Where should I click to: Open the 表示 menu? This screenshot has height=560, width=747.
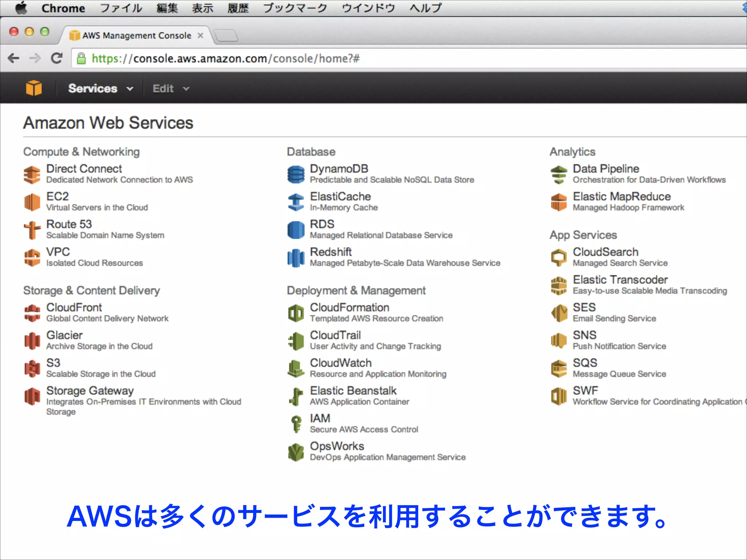(x=202, y=8)
